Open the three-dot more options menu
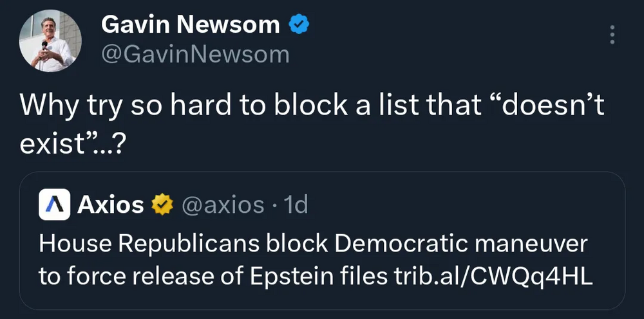644x319 pixels. [x=612, y=35]
